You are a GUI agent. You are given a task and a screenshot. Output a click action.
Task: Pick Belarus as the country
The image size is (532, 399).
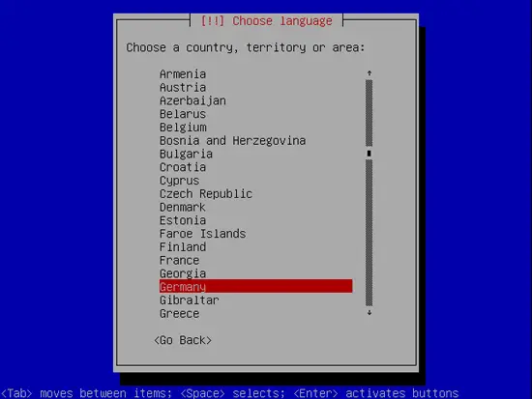click(x=183, y=114)
